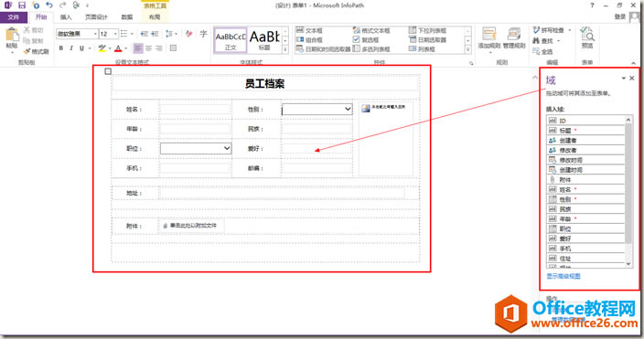Screen dimensions: 644x339
Task: Insert a 复选框 (Check Box) control
Action: [x=366, y=40]
